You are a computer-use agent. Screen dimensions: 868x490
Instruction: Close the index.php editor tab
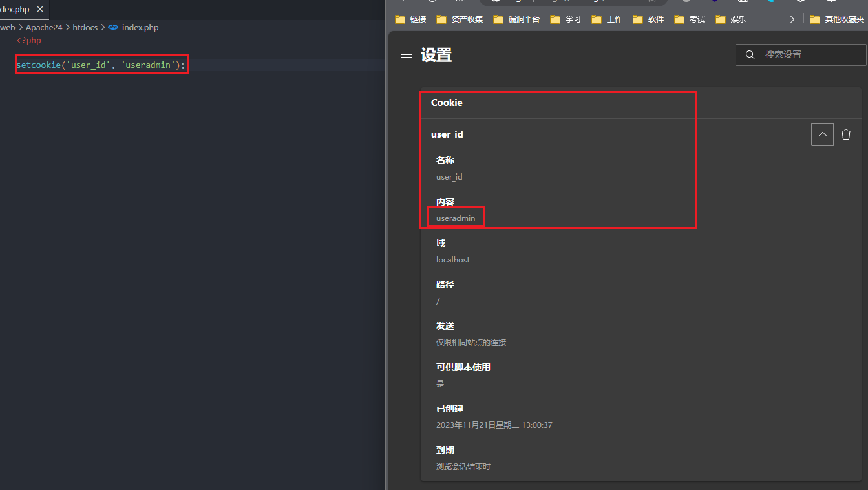[40, 10]
